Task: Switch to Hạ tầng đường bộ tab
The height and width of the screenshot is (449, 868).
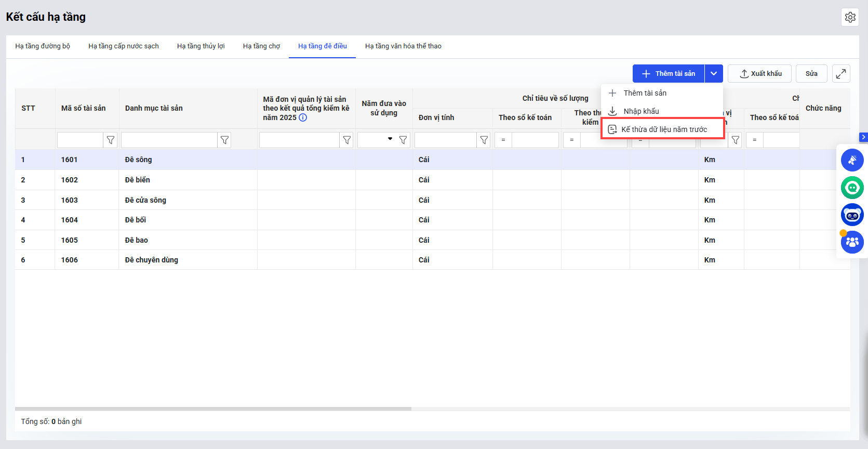Action: 43,46
